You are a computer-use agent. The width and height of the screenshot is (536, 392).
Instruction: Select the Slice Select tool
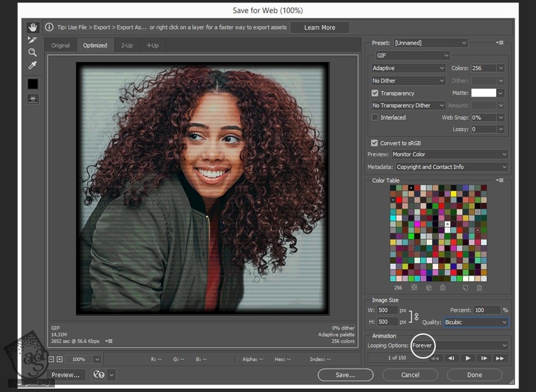coord(32,40)
